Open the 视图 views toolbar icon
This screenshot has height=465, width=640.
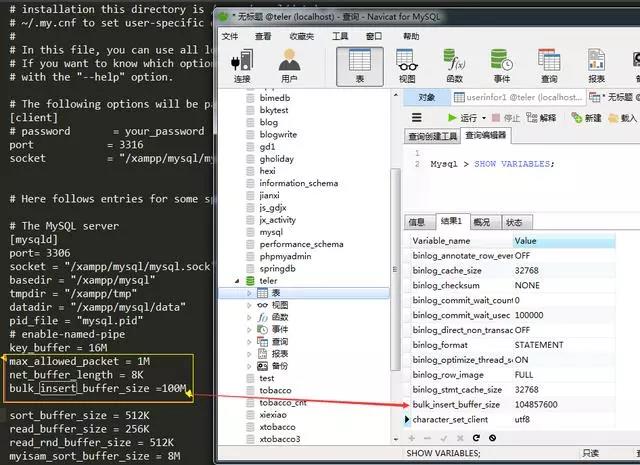[407, 66]
